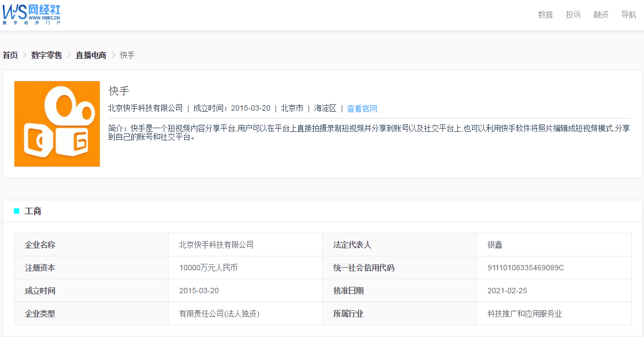This screenshot has height=337, width=644.
Task: Open the 数据 navigation menu
Action: click(x=545, y=14)
